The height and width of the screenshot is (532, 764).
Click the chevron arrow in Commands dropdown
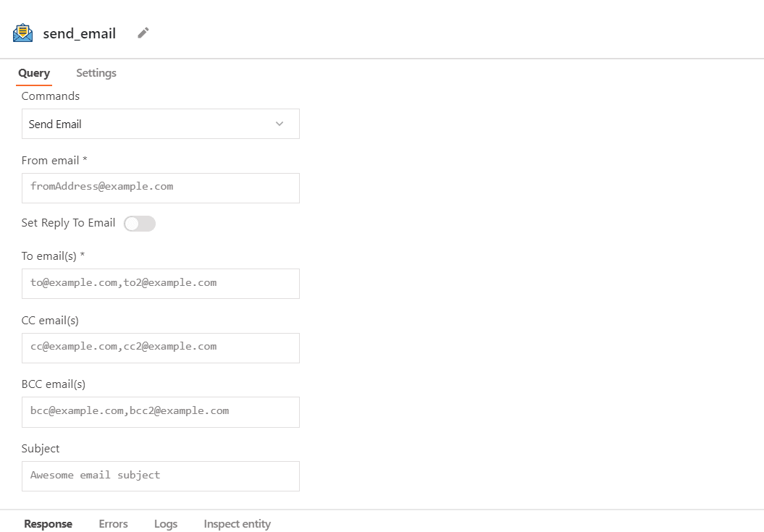(280, 124)
